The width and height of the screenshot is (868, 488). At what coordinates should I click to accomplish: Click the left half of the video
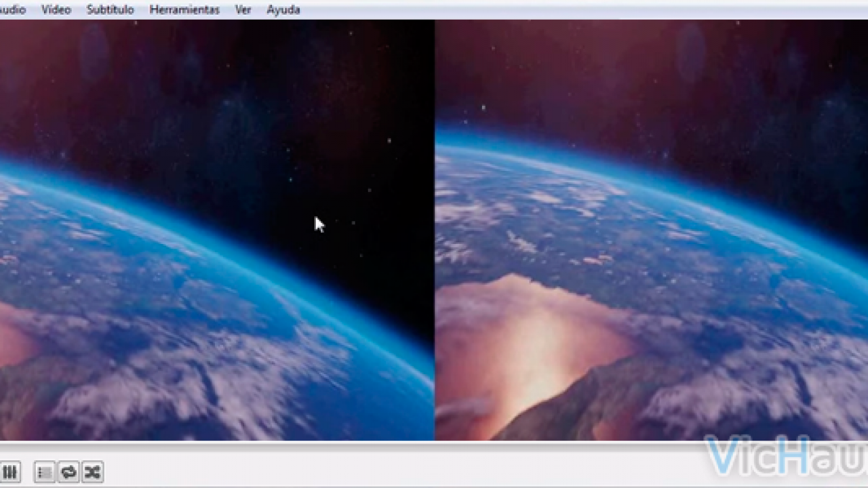pyautogui.click(x=217, y=230)
